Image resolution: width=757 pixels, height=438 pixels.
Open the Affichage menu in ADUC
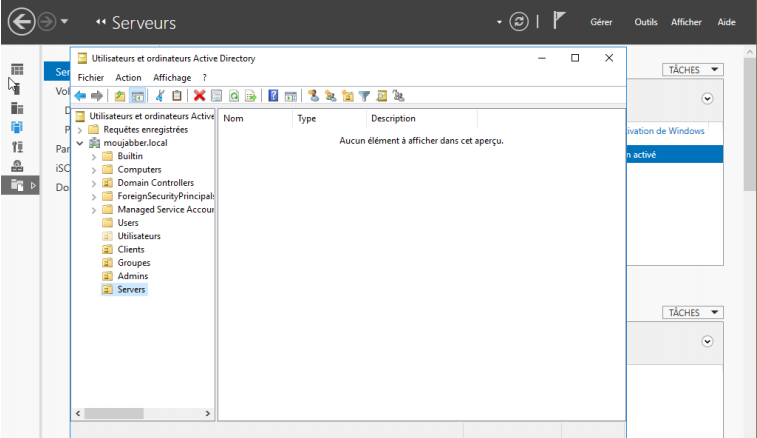tap(172, 77)
